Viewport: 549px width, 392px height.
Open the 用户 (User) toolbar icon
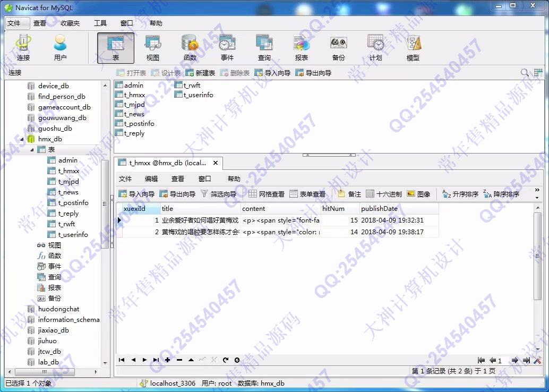point(60,48)
